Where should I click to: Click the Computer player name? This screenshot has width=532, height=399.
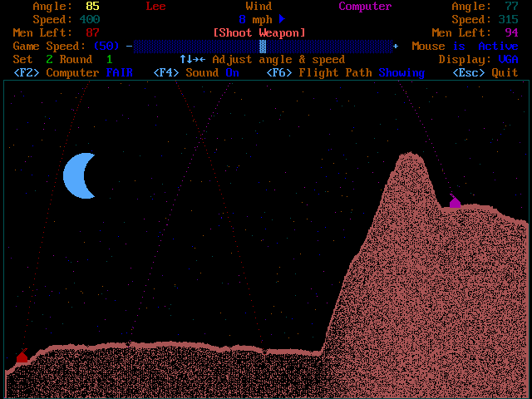point(365,6)
